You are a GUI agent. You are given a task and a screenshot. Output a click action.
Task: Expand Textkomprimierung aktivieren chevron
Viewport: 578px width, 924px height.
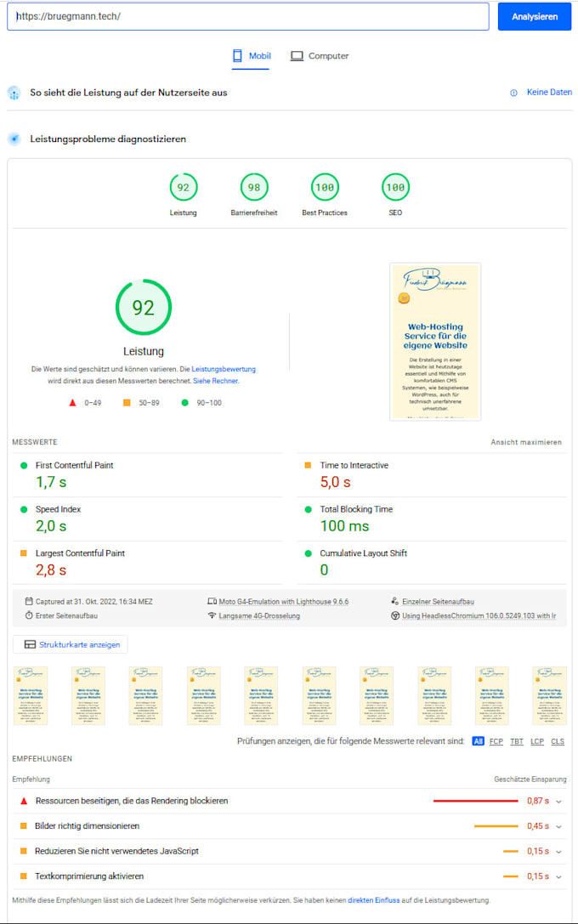558,877
